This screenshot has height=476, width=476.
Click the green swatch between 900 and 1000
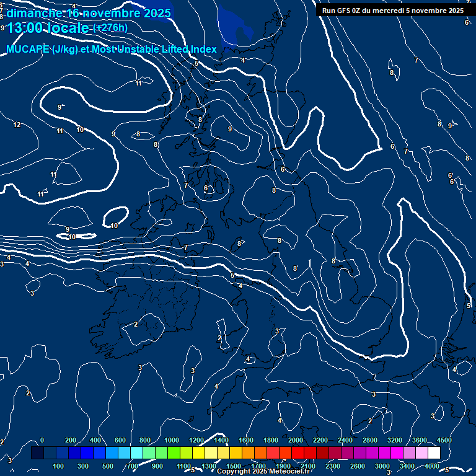coord(162,453)
